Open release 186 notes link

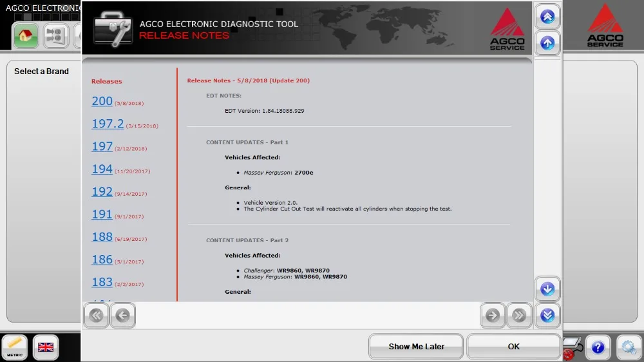coord(102,260)
